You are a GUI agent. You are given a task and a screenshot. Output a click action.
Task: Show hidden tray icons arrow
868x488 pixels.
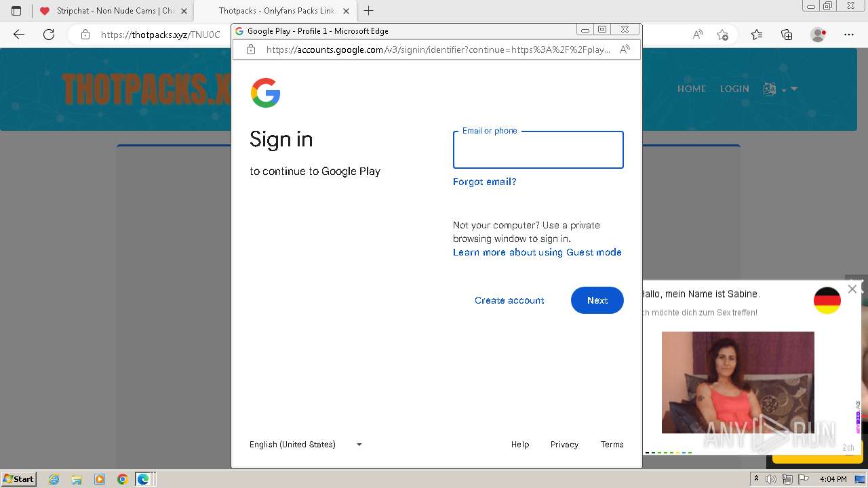coord(756,479)
